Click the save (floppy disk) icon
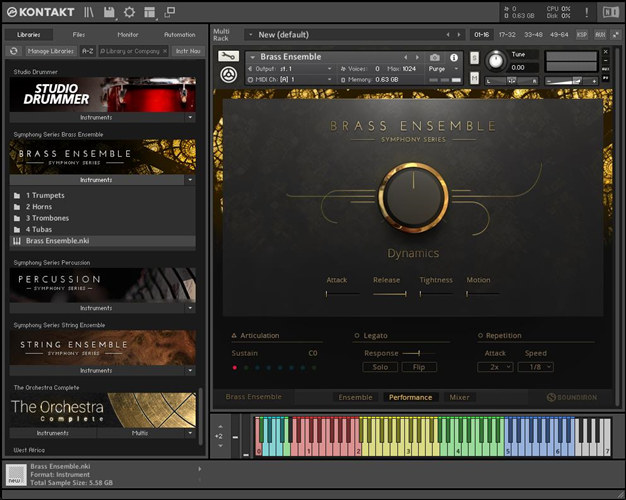The image size is (626, 500). pyautogui.click(x=110, y=12)
